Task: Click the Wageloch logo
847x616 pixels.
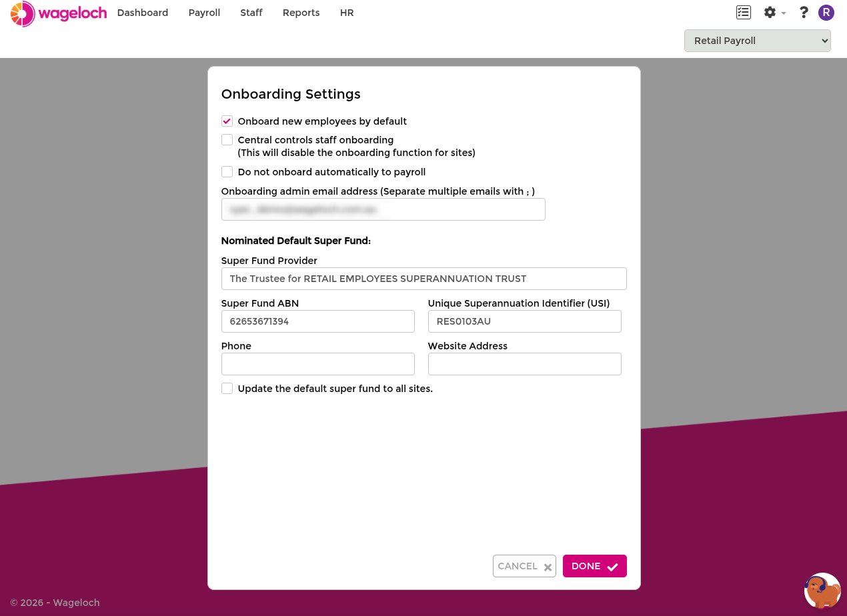Action: pos(59,13)
